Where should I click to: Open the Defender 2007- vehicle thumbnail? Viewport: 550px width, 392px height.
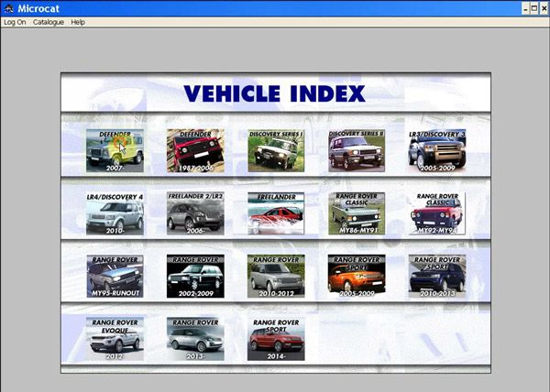(x=115, y=150)
